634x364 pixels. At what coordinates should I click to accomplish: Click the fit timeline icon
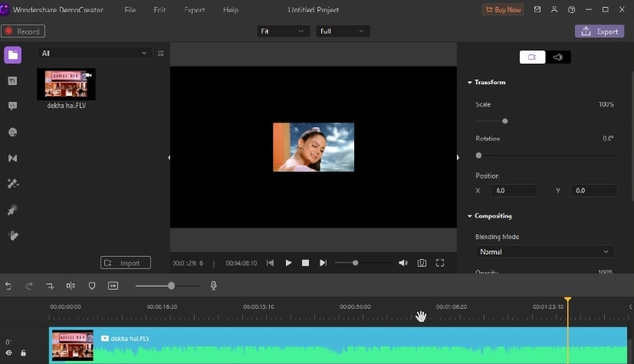click(113, 286)
